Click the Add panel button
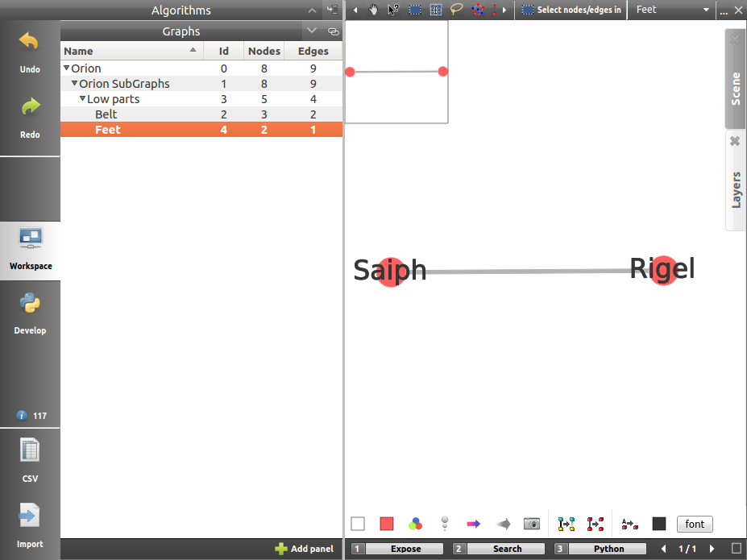Image resolution: width=747 pixels, height=560 pixels. coord(304,549)
